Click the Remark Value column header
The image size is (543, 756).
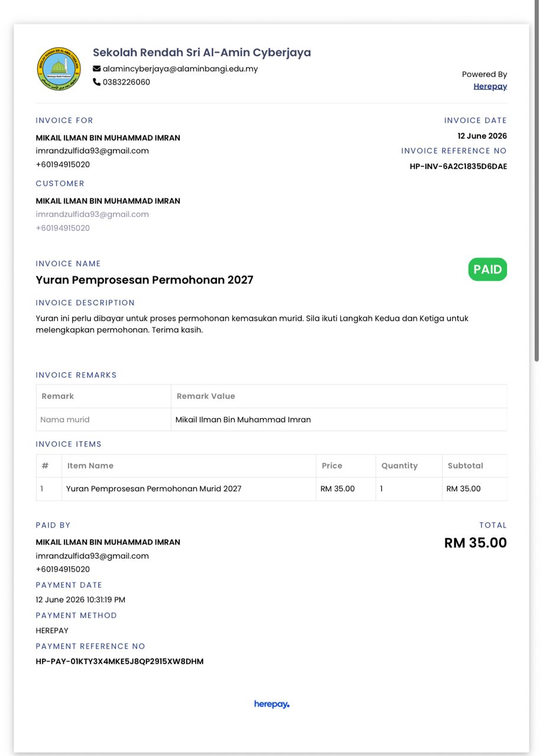pos(206,396)
